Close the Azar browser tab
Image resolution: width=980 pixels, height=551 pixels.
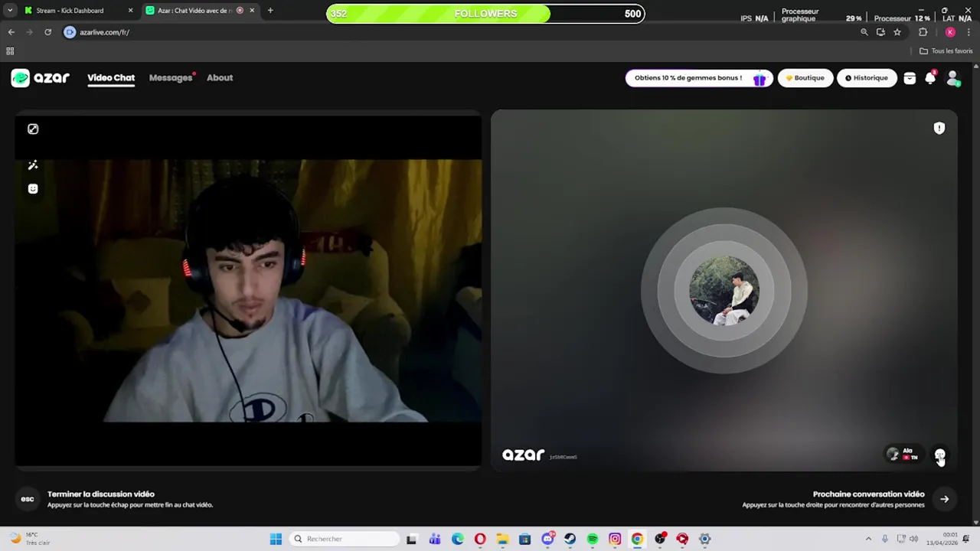[x=252, y=11]
